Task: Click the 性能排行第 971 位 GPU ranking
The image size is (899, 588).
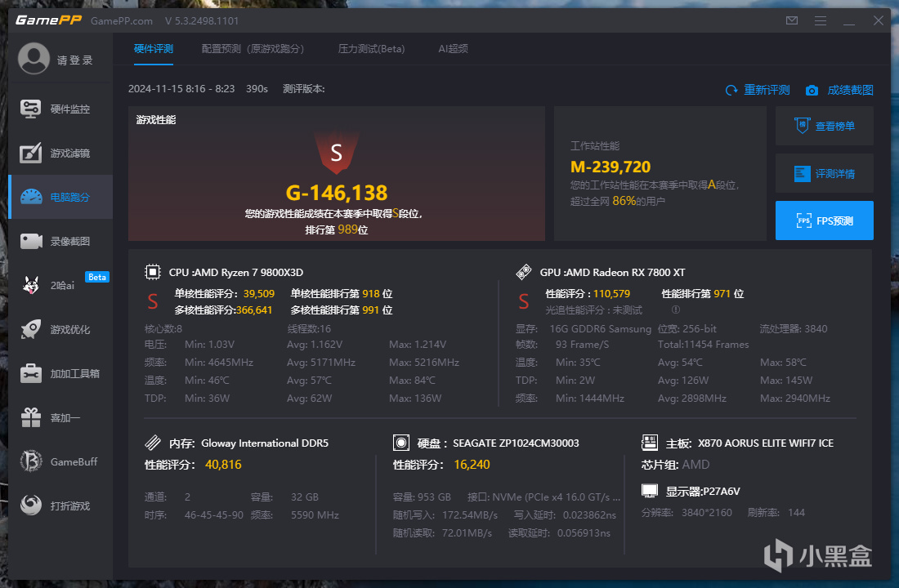Action: [x=702, y=293]
